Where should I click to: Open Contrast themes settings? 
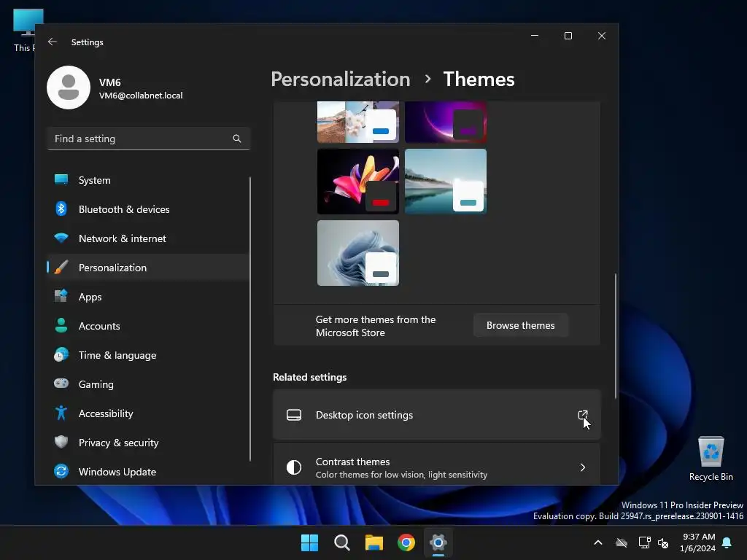click(x=436, y=464)
